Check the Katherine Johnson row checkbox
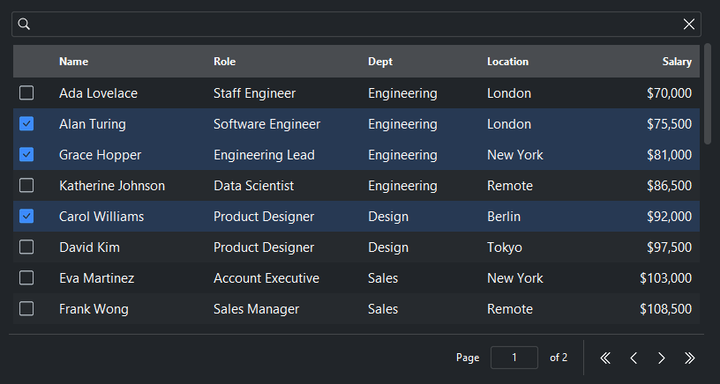 [27, 185]
